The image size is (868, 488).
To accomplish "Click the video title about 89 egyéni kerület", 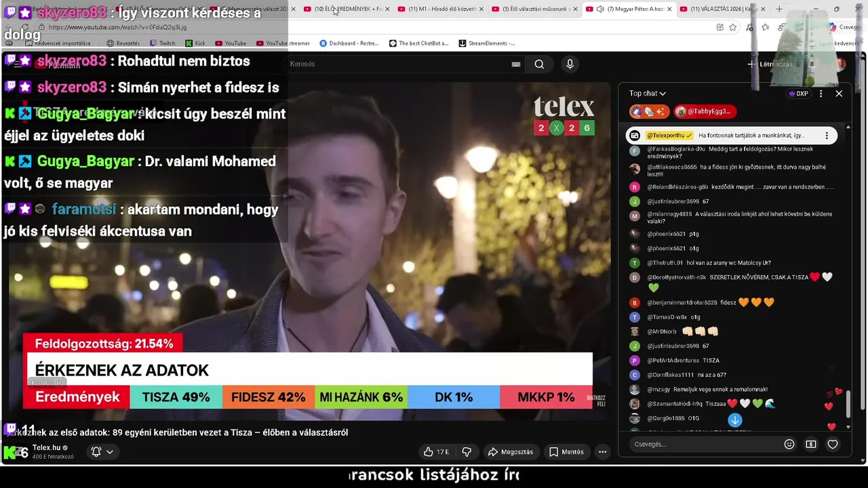I will tap(178, 432).
